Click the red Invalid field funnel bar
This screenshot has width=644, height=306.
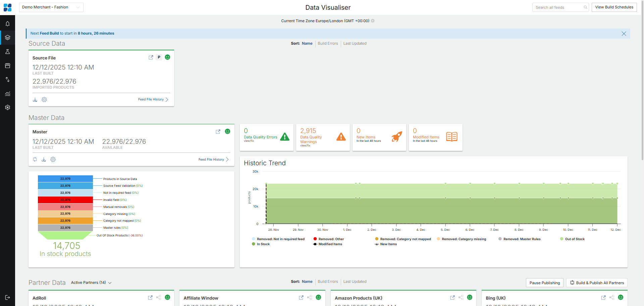coord(65,200)
